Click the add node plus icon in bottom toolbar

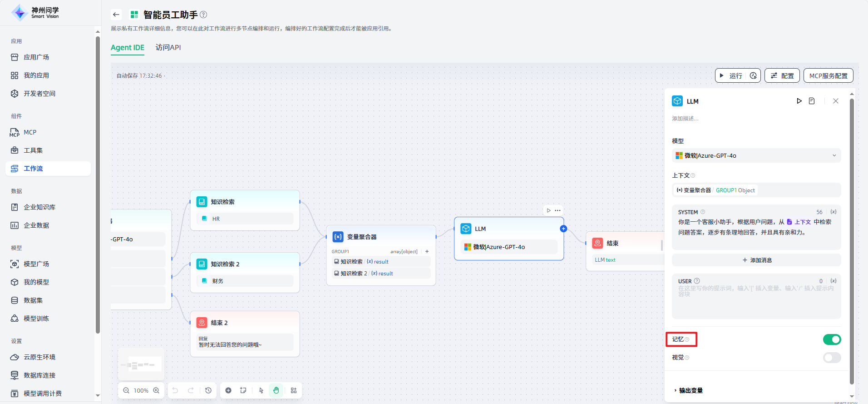point(228,390)
